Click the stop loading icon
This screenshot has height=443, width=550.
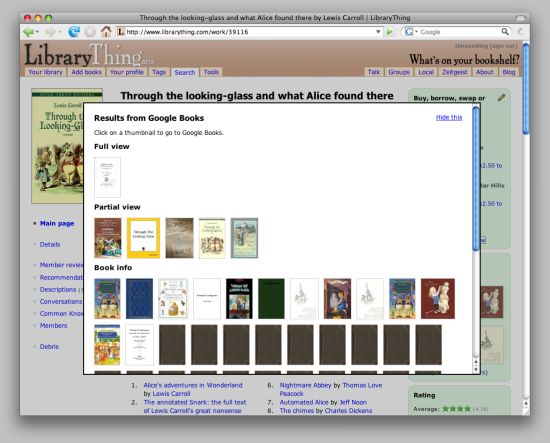coord(90,32)
